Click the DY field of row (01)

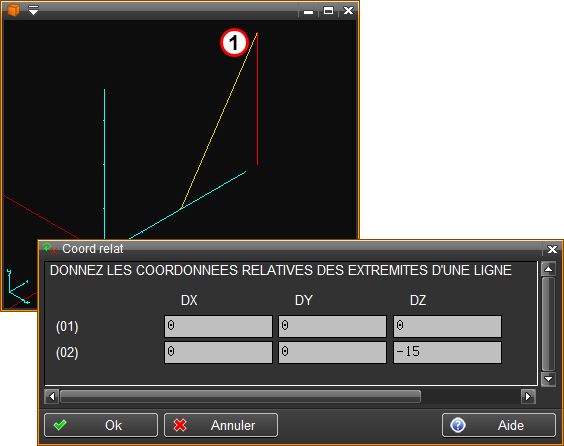tap(332, 326)
